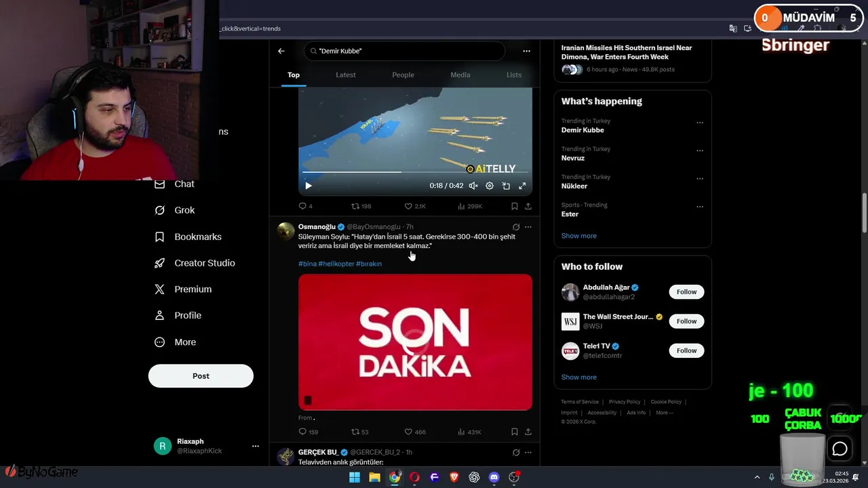The height and width of the screenshot is (488, 868).
Task: Open the #bırakın hashtag
Action: click(369, 264)
